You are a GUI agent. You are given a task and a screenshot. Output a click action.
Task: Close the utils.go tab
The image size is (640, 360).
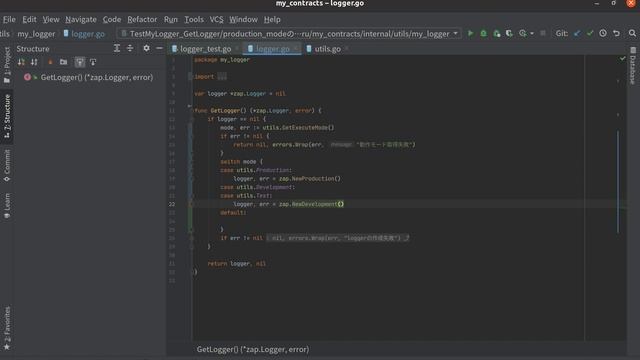347,49
